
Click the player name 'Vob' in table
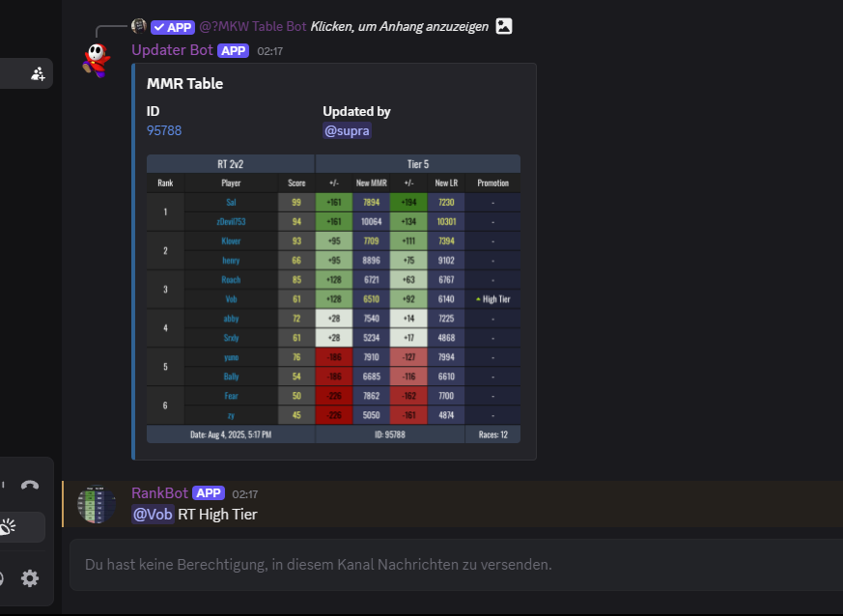[x=231, y=299]
